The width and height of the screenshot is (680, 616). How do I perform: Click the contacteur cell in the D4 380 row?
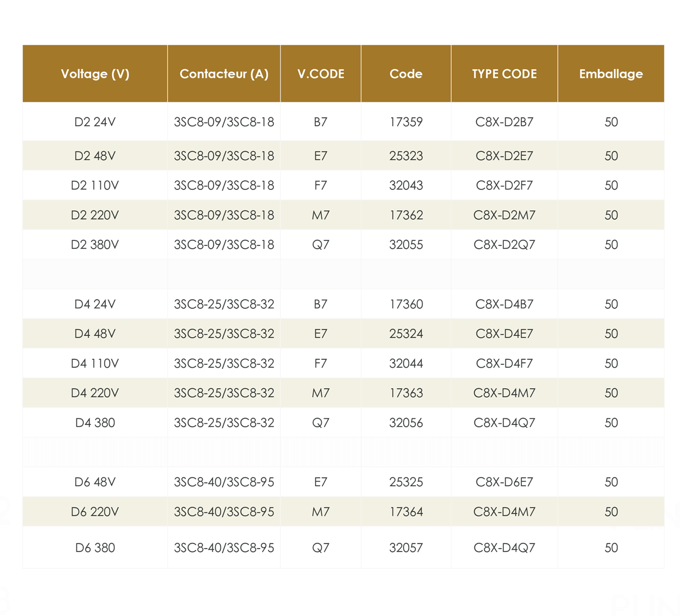pos(224,423)
